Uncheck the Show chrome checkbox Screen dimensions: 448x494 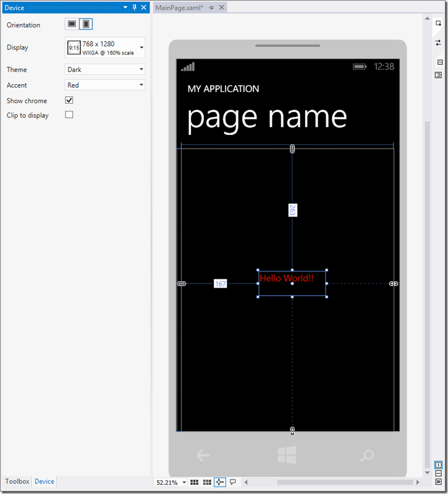click(69, 100)
